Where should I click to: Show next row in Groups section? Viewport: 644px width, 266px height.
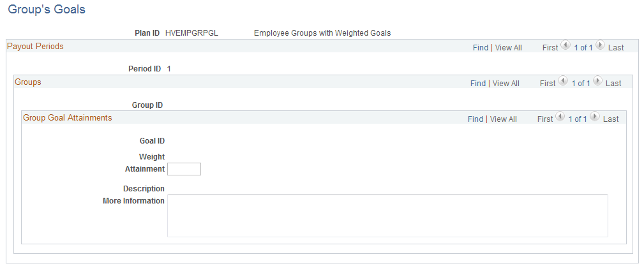click(597, 81)
